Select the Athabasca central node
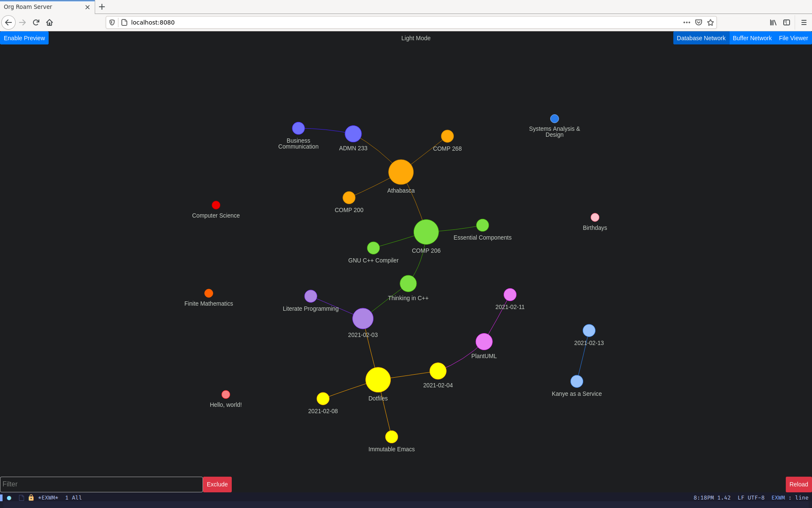Screen dimensions: 812x508 pos(401,173)
